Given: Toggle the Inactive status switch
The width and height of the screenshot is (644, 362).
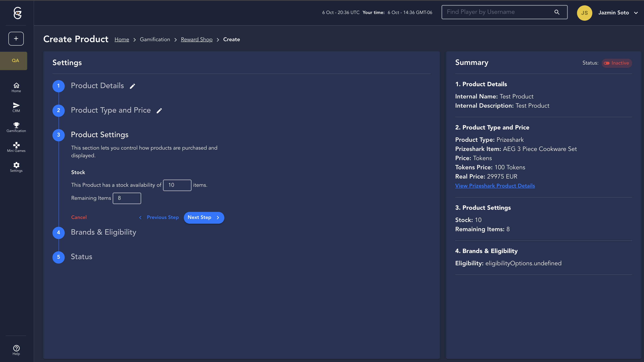Looking at the screenshot, I should (x=606, y=63).
